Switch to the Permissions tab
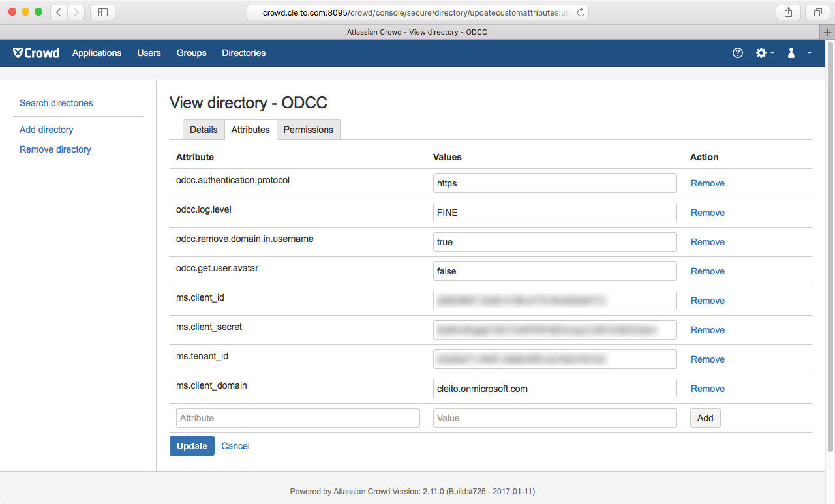Screen dimensions: 835x504 (309, 130)
